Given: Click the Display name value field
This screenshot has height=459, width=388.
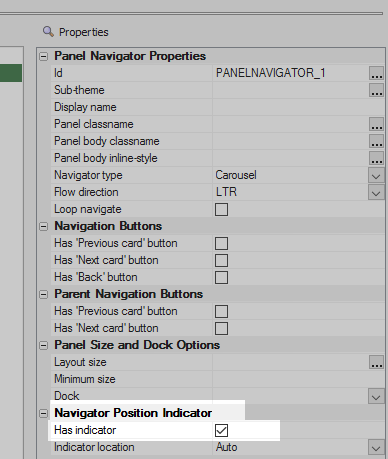Looking at the screenshot, I should [298, 107].
